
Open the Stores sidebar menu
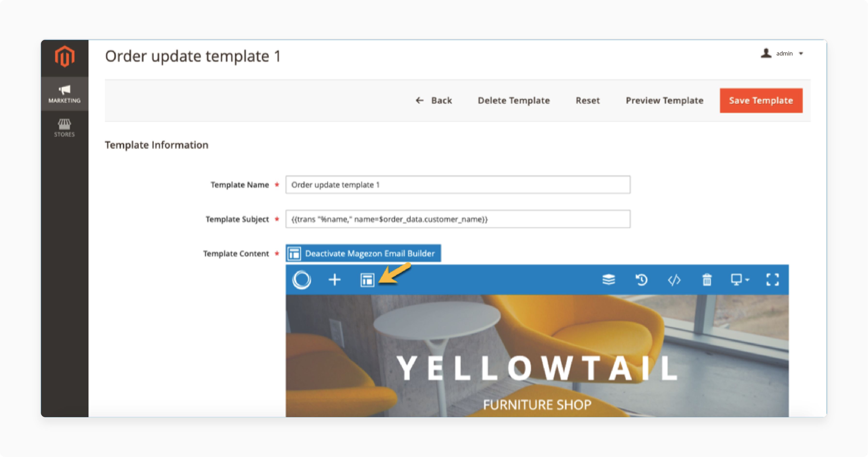tap(64, 128)
